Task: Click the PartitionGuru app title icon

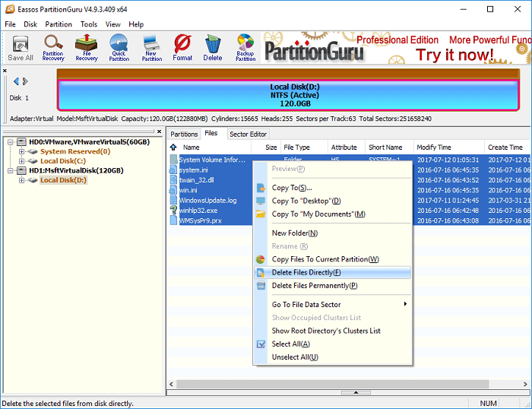Action: pos(10,9)
